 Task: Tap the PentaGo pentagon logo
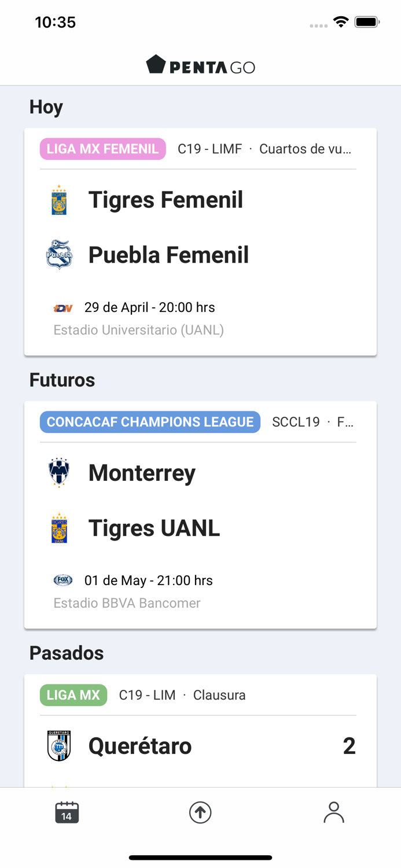click(156, 64)
